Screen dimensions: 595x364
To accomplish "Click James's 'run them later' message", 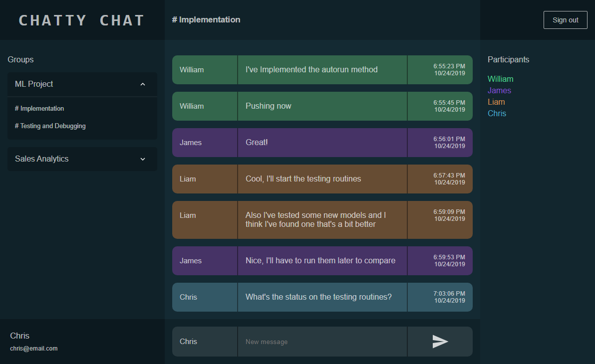I will 320,261.
